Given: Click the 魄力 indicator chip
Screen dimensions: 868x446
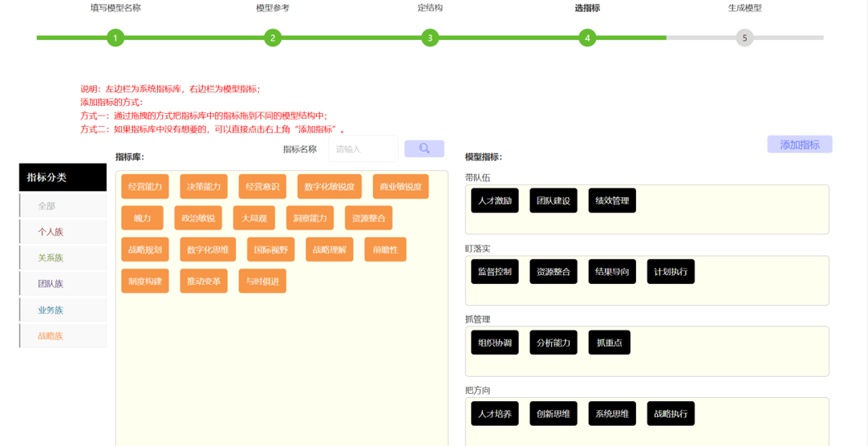Looking at the screenshot, I should tap(142, 218).
